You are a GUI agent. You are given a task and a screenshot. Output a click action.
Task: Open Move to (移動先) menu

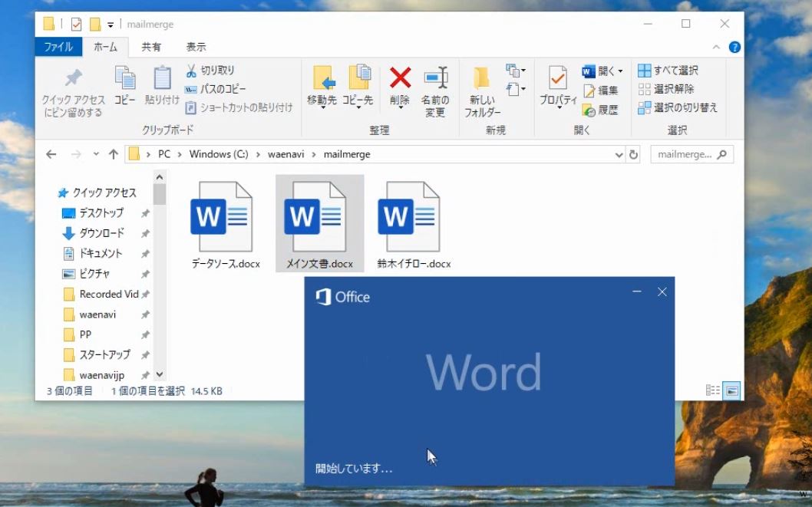point(322,87)
